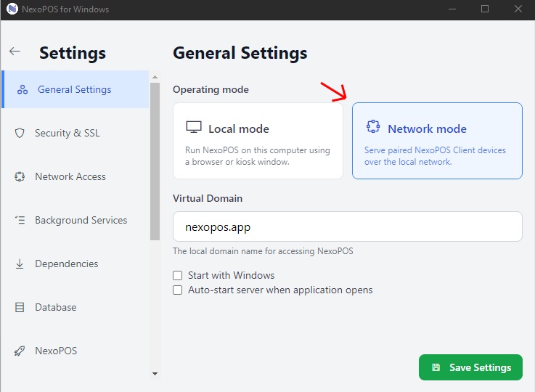Show the Dependencies settings page
Viewport: 535px width, 392px height.
coord(75,264)
